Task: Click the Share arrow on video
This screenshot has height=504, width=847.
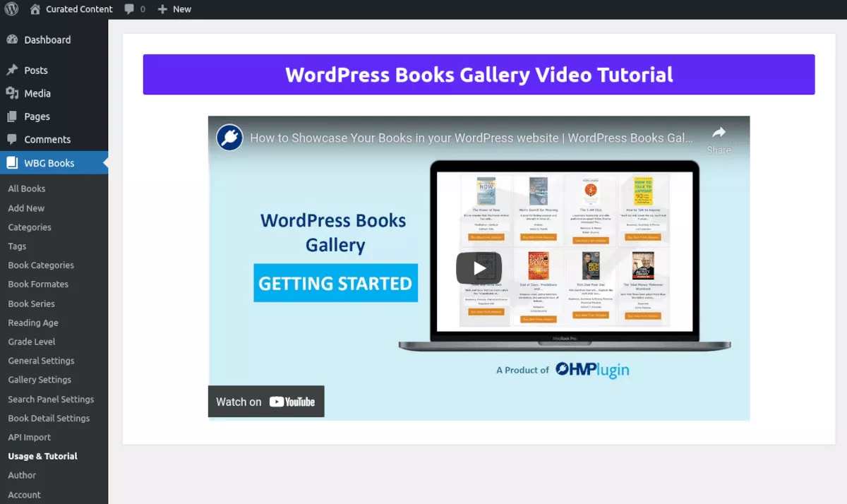Action: (x=719, y=132)
